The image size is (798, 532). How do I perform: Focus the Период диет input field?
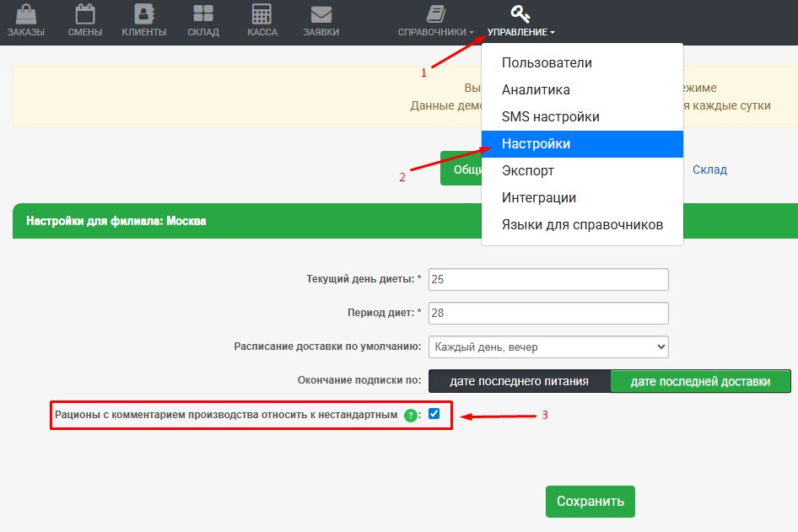548,313
